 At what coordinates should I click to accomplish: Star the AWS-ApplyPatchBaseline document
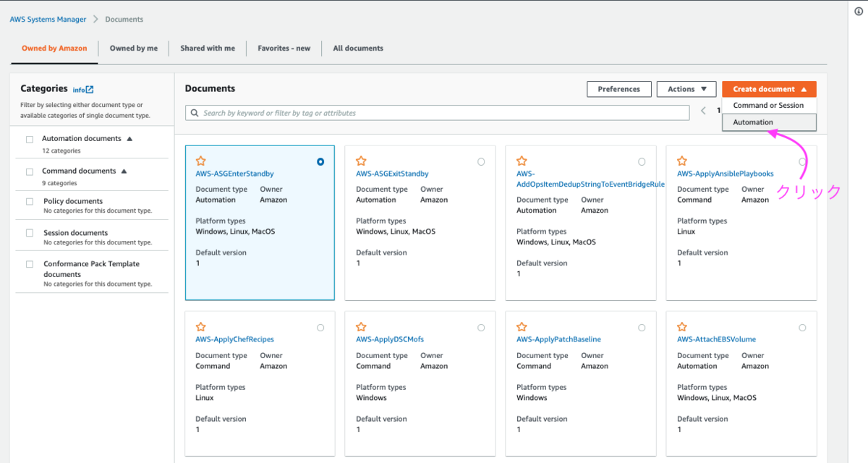tap(522, 327)
